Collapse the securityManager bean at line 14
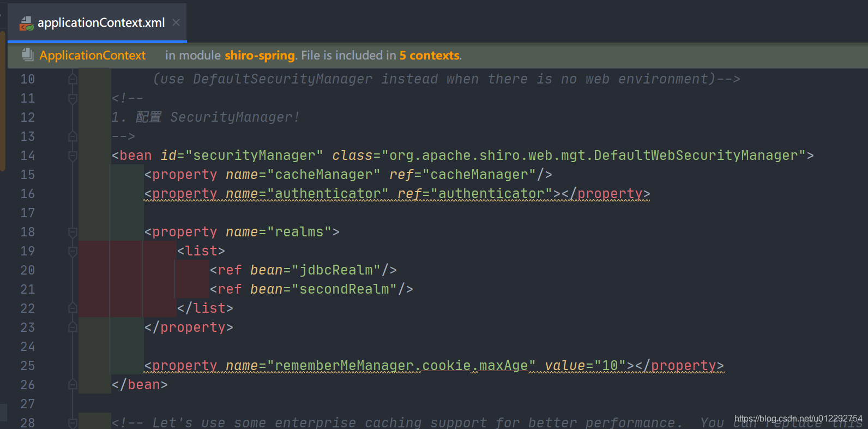 point(73,156)
